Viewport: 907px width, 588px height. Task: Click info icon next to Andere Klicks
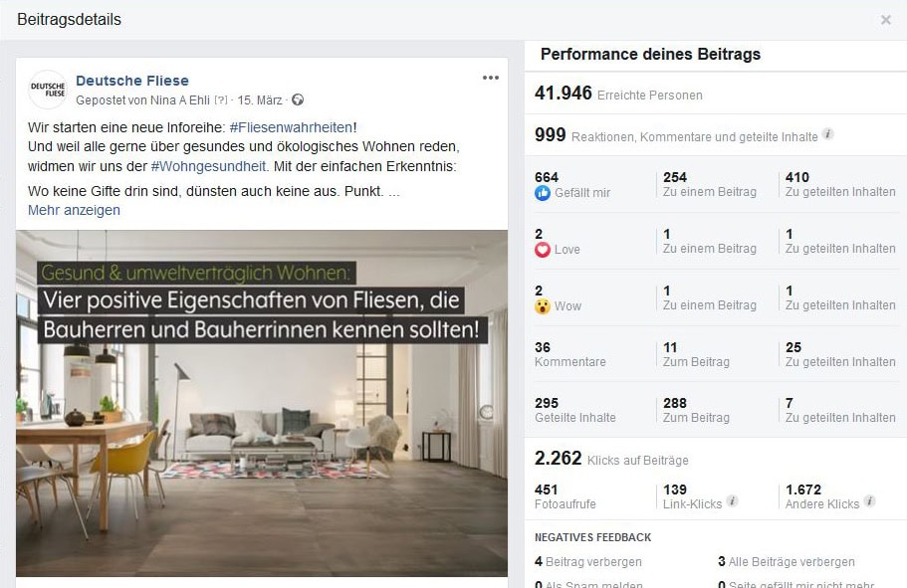870,501
